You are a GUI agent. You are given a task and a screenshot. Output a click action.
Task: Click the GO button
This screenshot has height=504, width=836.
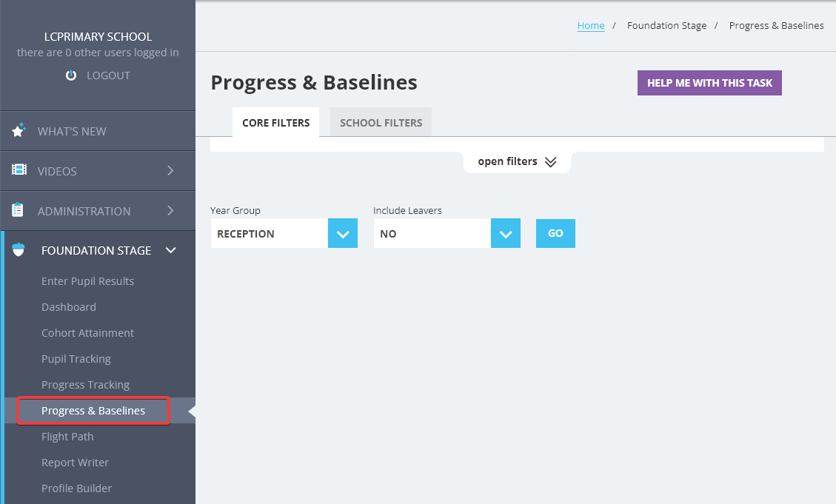coord(555,233)
